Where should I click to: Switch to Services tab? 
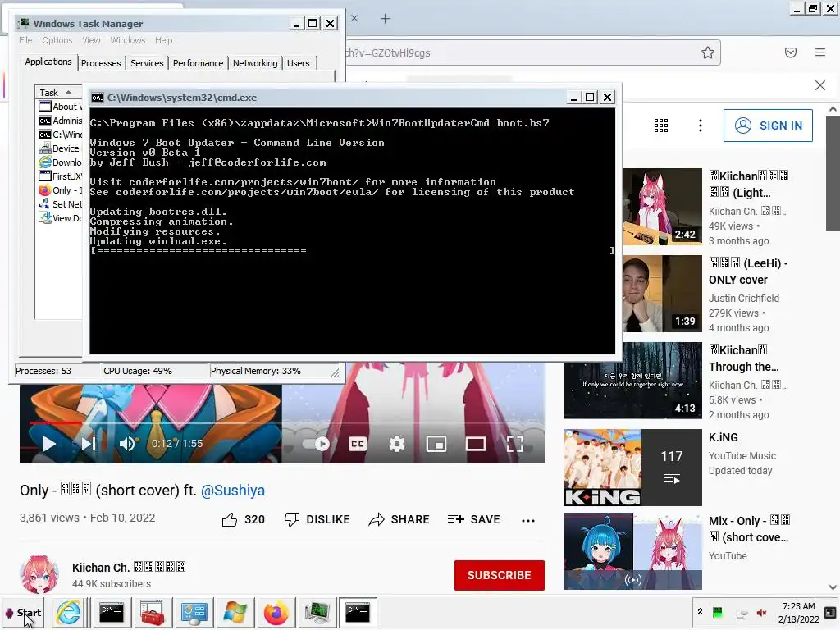147,63
